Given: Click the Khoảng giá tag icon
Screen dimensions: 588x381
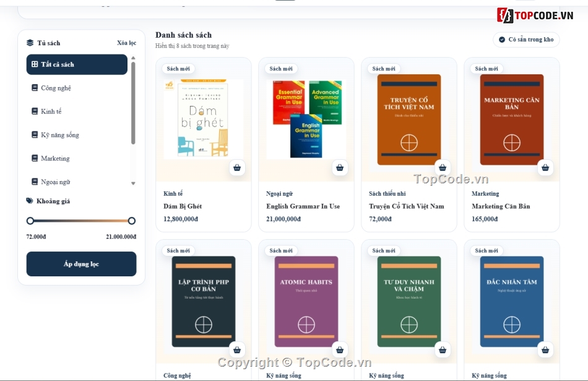Looking at the screenshot, I should click(x=30, y=201).
